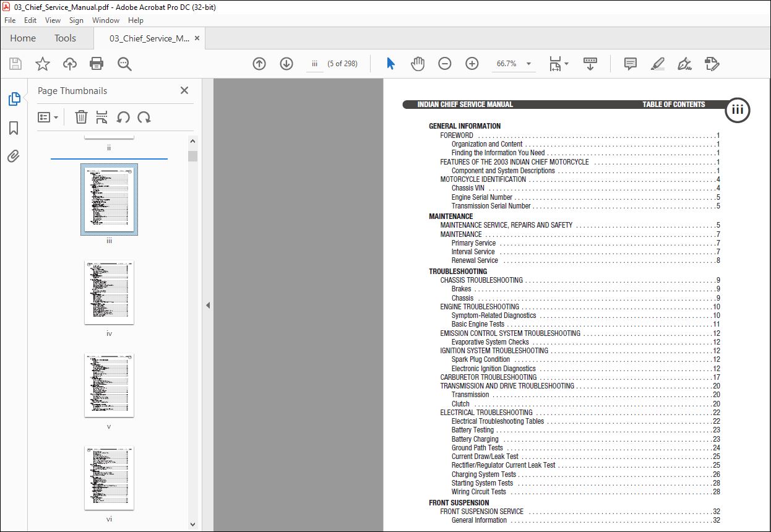Image resolution: width=771 pixels, height=532 pixels.
Task: Open the Edit menu
Action: click(30, 20)
